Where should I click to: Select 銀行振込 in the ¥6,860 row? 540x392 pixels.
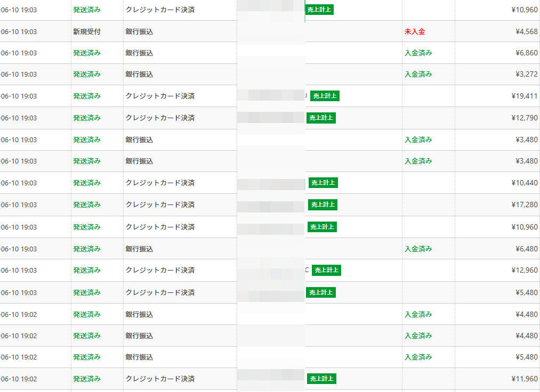coord(139,53)
